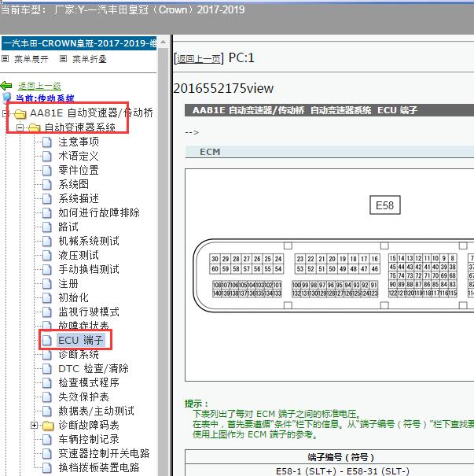Viewport: 474px width, 476px height.
Task: Click the page icon beside 液压测试
Action: 46,255
